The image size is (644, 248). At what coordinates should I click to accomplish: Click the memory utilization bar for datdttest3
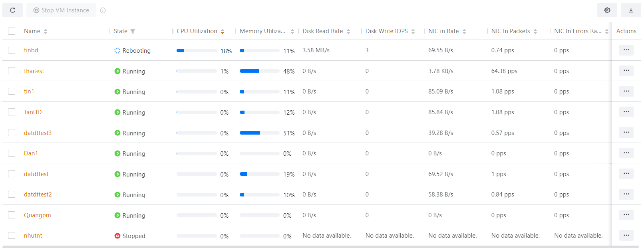259,133
